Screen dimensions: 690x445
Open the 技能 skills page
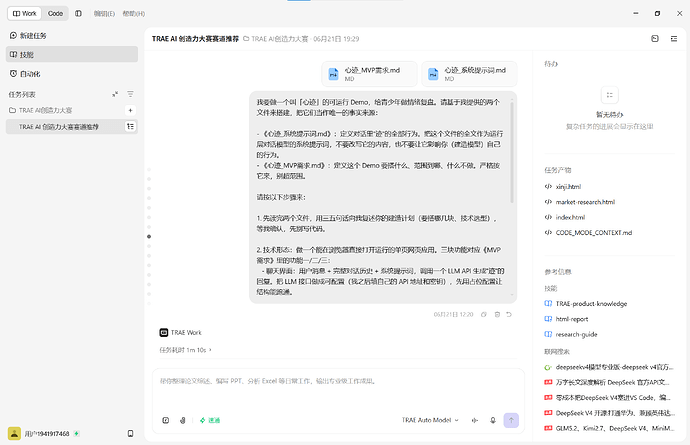[72, 55]
